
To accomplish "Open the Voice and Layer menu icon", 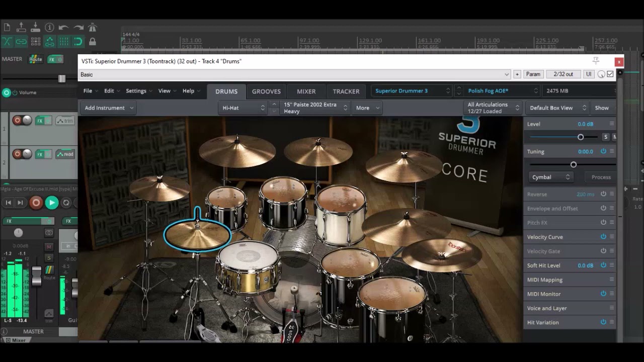I will [612, 308].
